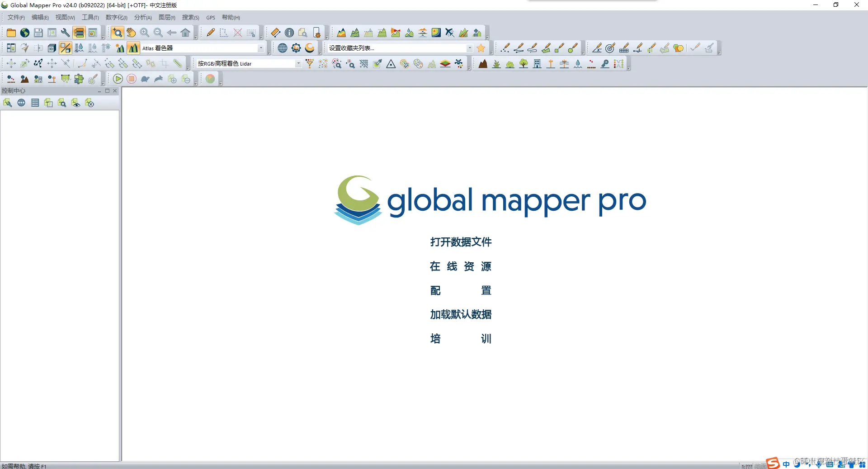Click the 培训 training link
Image resolution: width=868 pixels, height=469 pixels.
click(461, 339)
